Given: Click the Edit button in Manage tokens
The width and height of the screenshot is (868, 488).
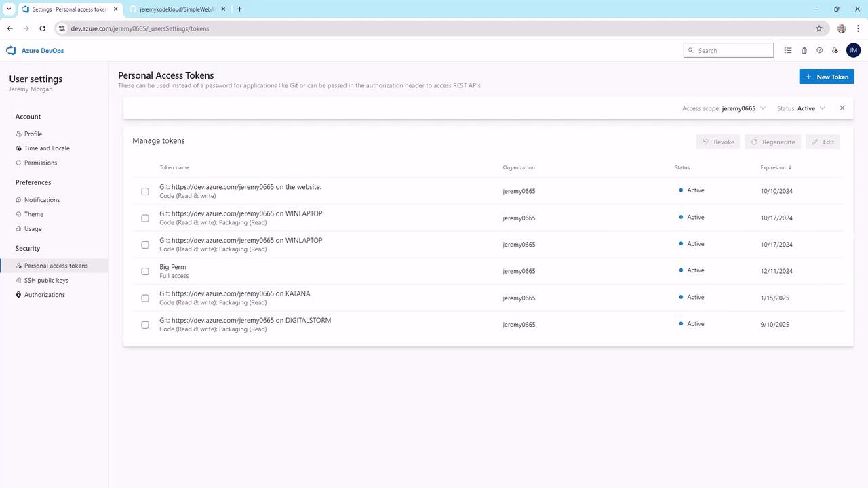Looking at the screenshot, I should pos(823,142).
